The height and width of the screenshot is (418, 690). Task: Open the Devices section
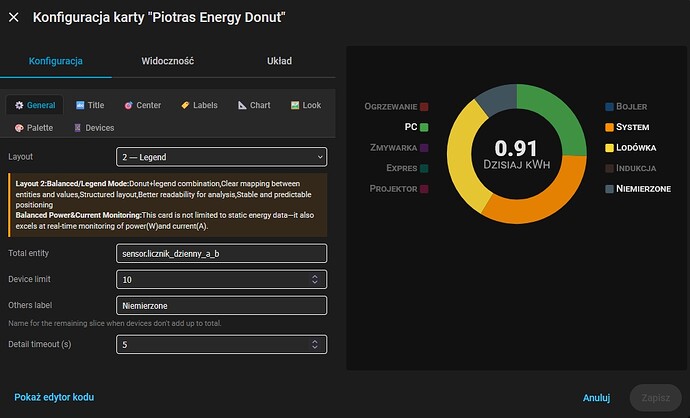pyautogui.click(x=94, y=128)
